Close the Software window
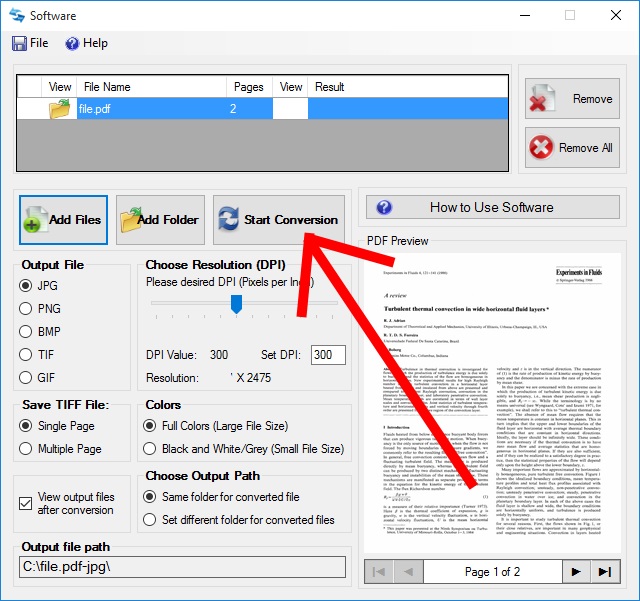 click(x=616, y=16)
